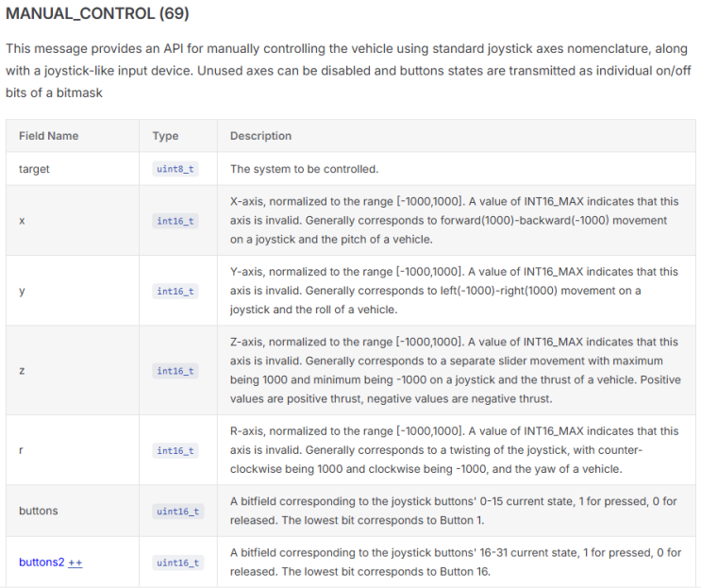Click int16_t type in y row

pos(175,291)
